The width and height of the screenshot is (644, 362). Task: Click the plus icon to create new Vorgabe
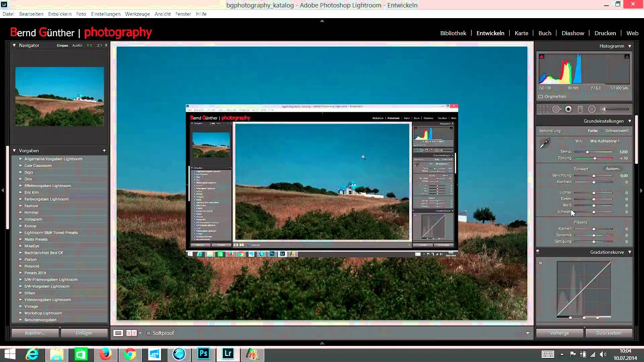click(104, 150)
